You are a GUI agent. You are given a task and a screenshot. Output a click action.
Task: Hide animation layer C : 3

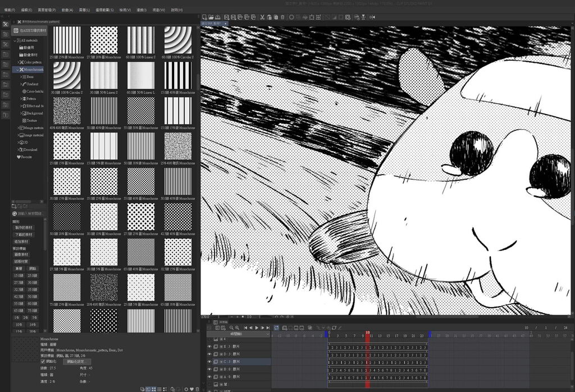[209, 362]
